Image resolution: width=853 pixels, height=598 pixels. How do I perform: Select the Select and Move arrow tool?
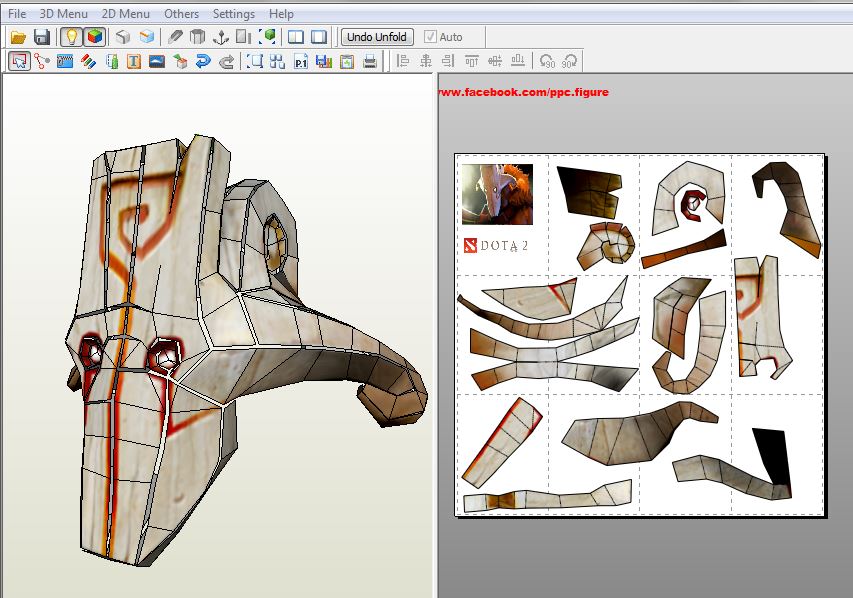tap(19, 61)
